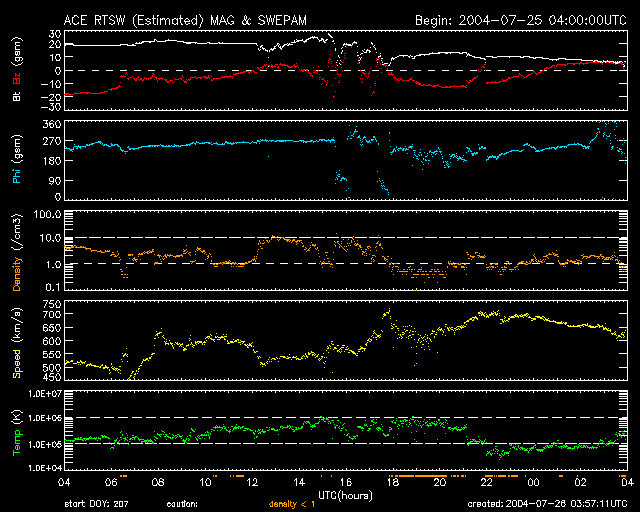
Task: Click the '-30' tick on the Bt Bz axis
Action: (x=51, y=107)
